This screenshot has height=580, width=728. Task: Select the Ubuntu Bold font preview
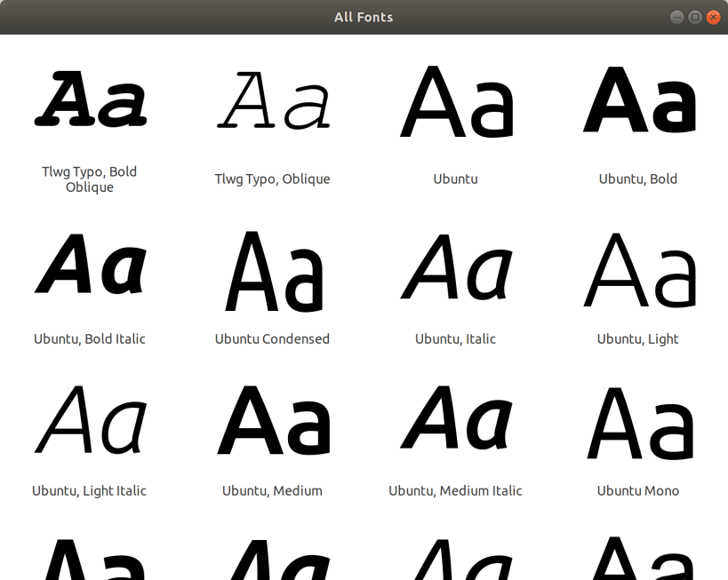pos(639,99)
